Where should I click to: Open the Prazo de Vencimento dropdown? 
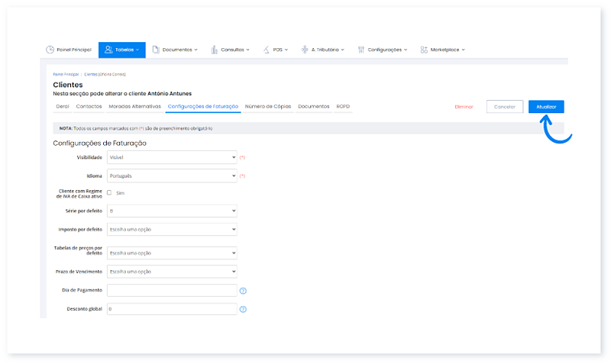(172, 272)
